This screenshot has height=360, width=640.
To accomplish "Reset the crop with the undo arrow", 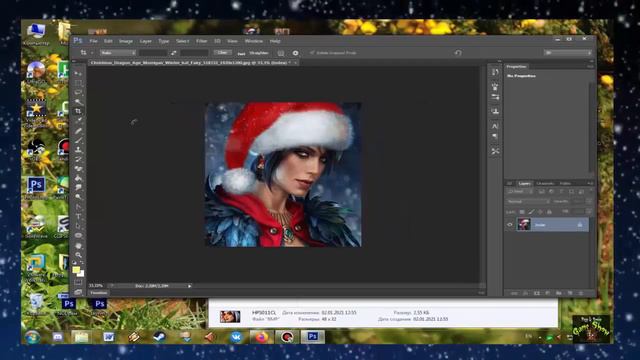I will point(458,53).
